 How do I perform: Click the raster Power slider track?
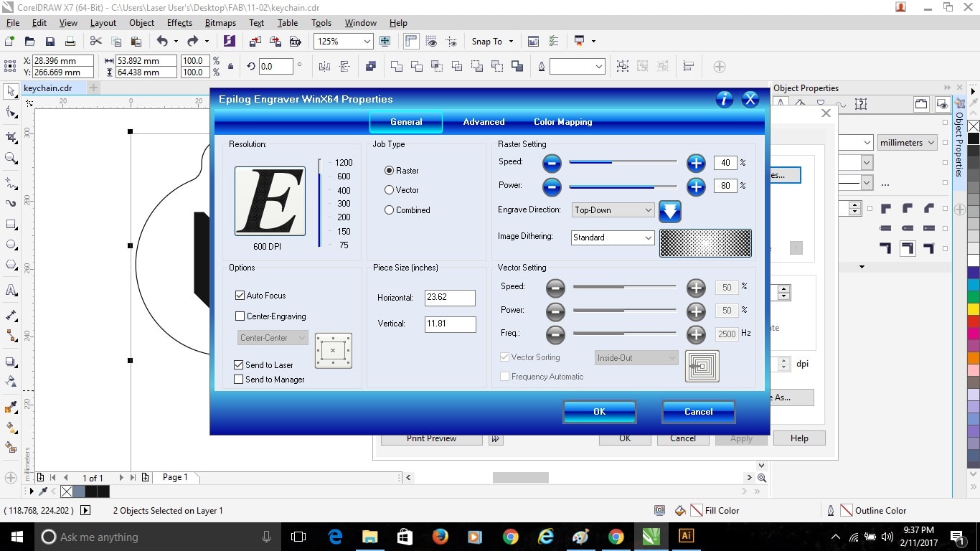tap(623, 187)
